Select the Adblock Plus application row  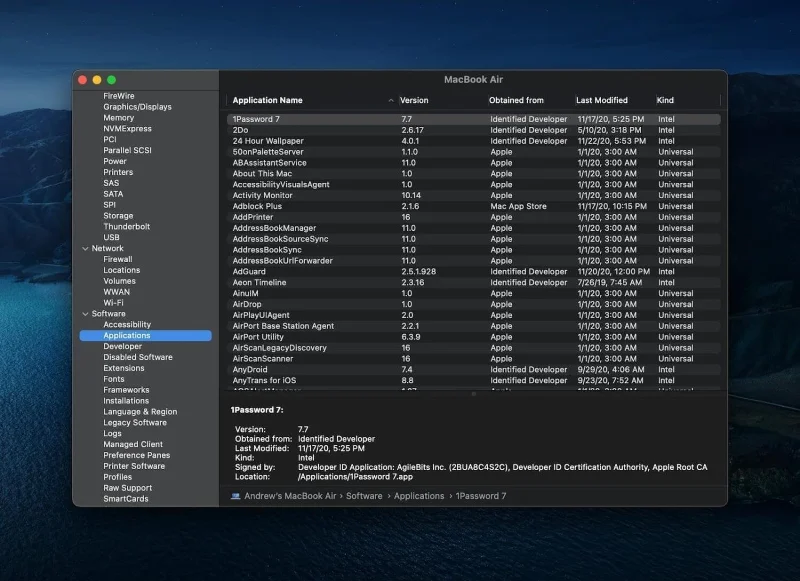tap(473, 206)
